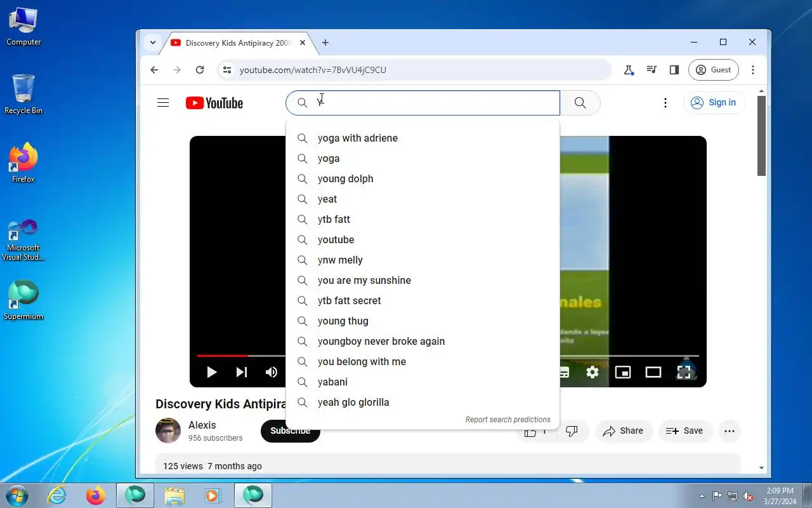Open Alexis channel avatar

(168, 431)
